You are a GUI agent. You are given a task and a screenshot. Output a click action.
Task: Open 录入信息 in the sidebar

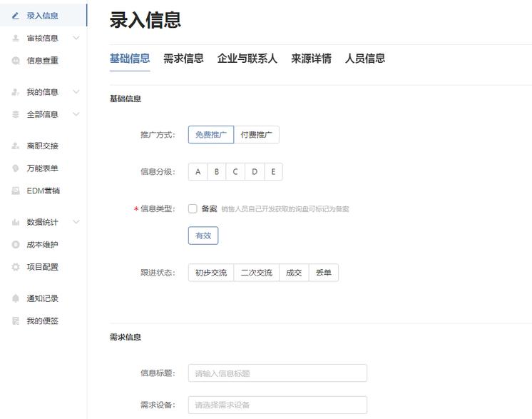click(44, 16)
